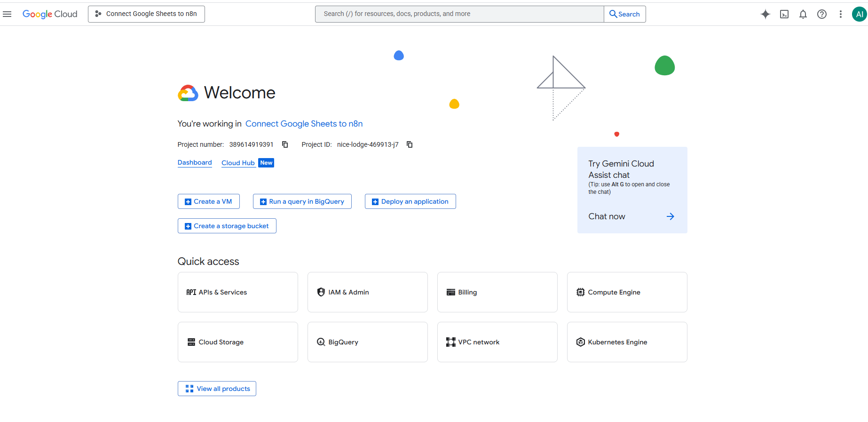Open the Chat now arrow
868x422 pixels.
click(x=671, y=216)
